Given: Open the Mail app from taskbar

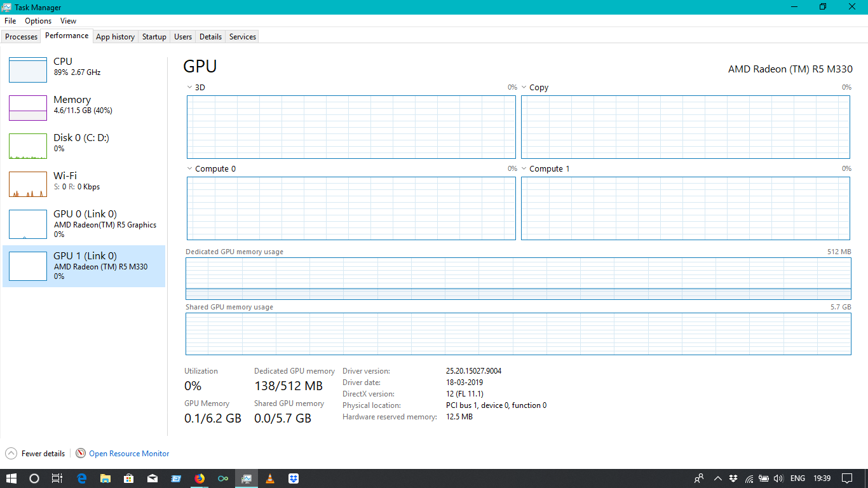Looking at the screenshot, I should (x=153, y=478).
